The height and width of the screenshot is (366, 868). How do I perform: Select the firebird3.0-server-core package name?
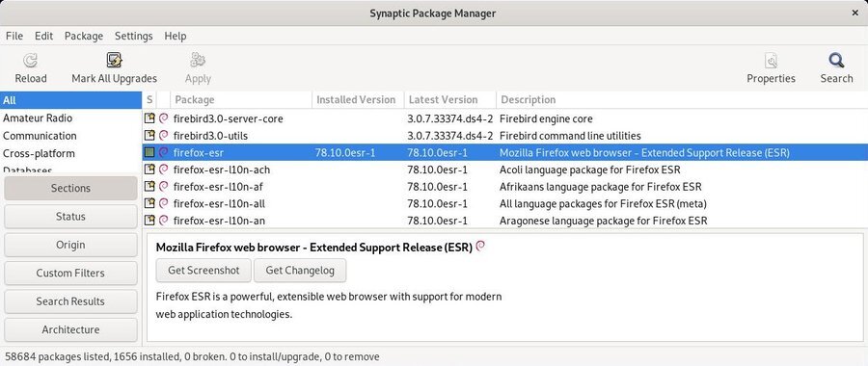click(x=228, y=118)
